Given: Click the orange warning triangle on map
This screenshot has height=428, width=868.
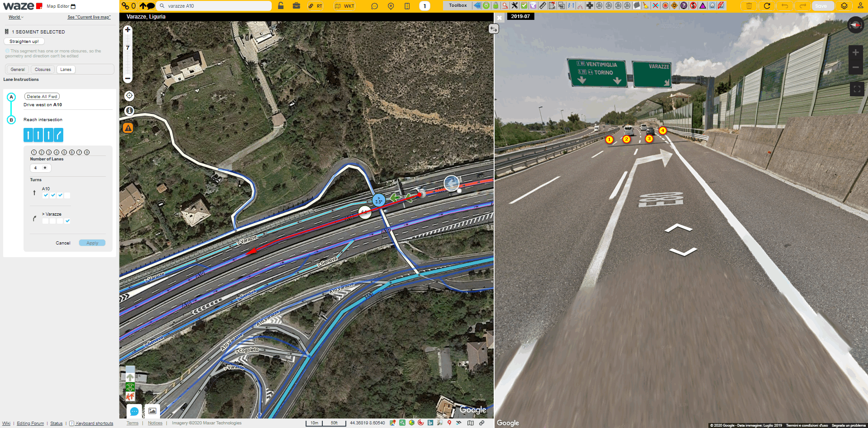Looking at the screenshot, I should pos(128,128).
